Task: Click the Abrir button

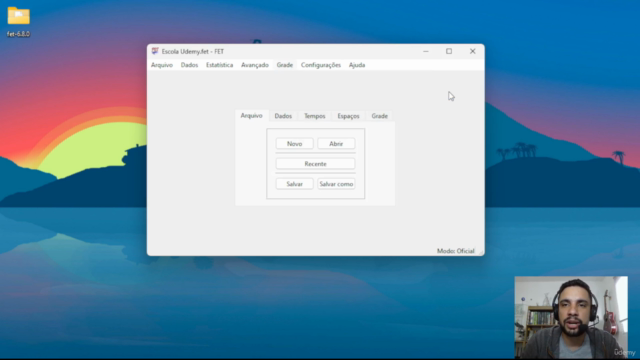Action: [336, 144]
